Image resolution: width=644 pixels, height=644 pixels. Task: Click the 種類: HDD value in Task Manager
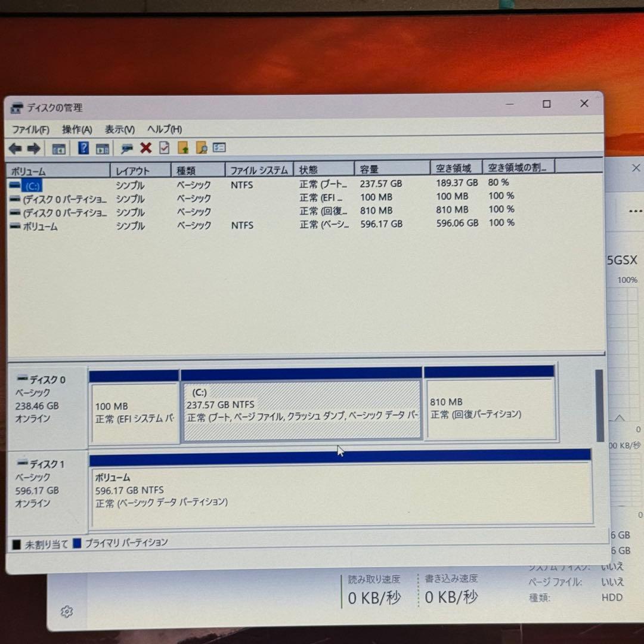(612, 597)
